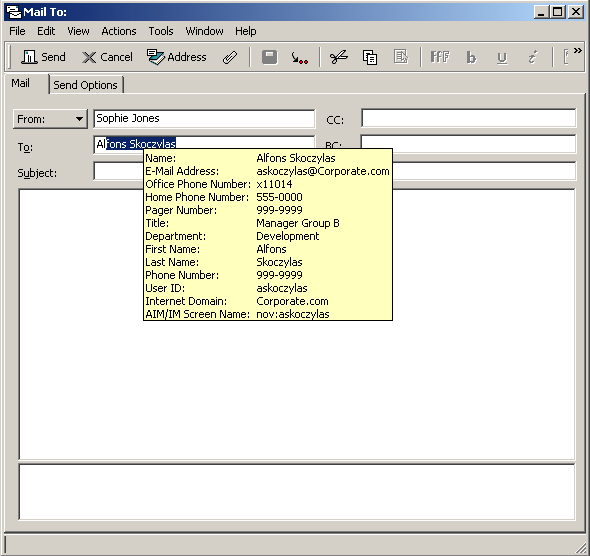The height and width of the screenshot is (556, 590).
Task: Cut selection with scissors icon
Action: tap(339, 57)
